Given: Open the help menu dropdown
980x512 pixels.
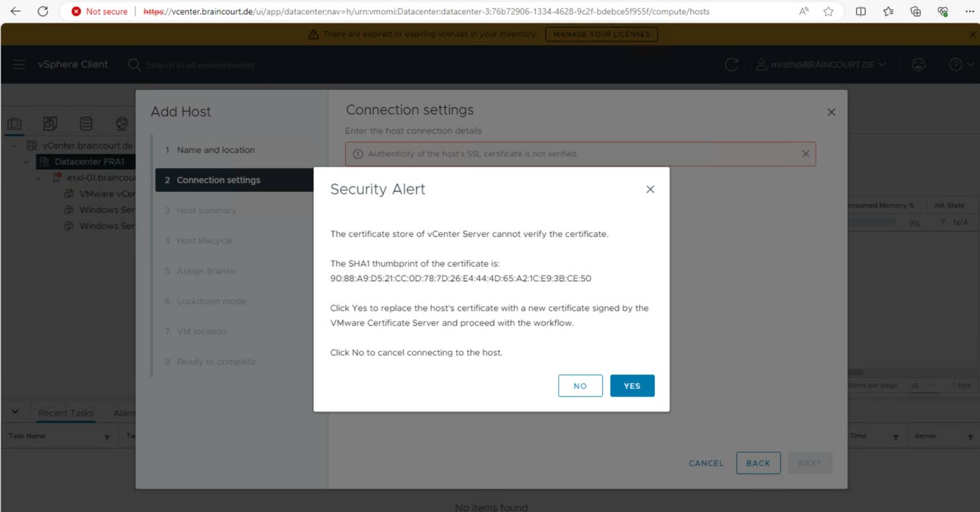Looking at the screenshot, I should [x=961, y=64].
